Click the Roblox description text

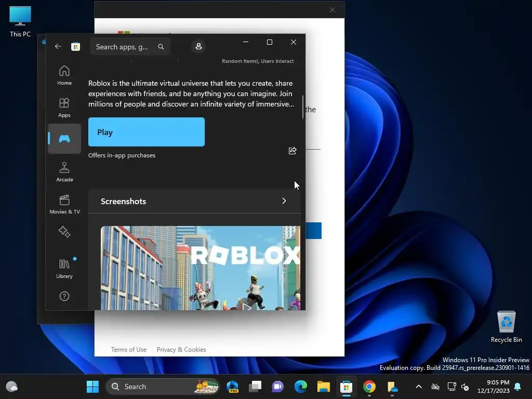[191, 94]
